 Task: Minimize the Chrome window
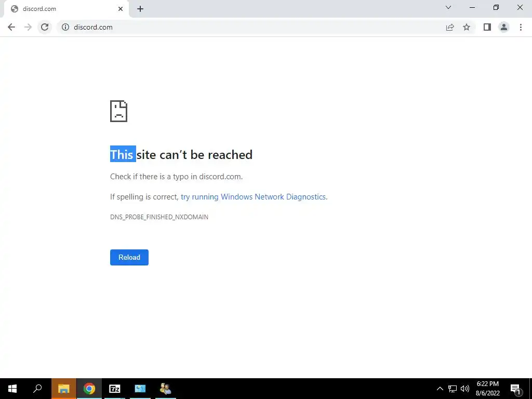point(472,7)
